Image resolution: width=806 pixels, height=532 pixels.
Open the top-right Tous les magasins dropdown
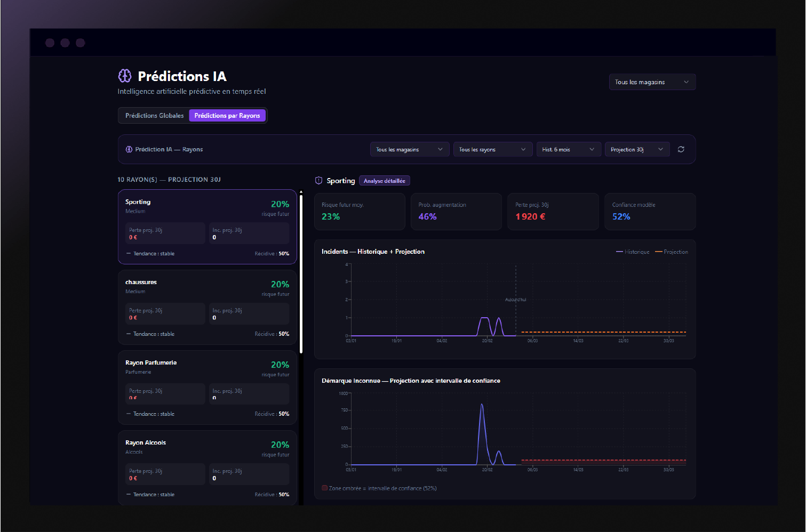pyautogui.click(x=652, y=82)
